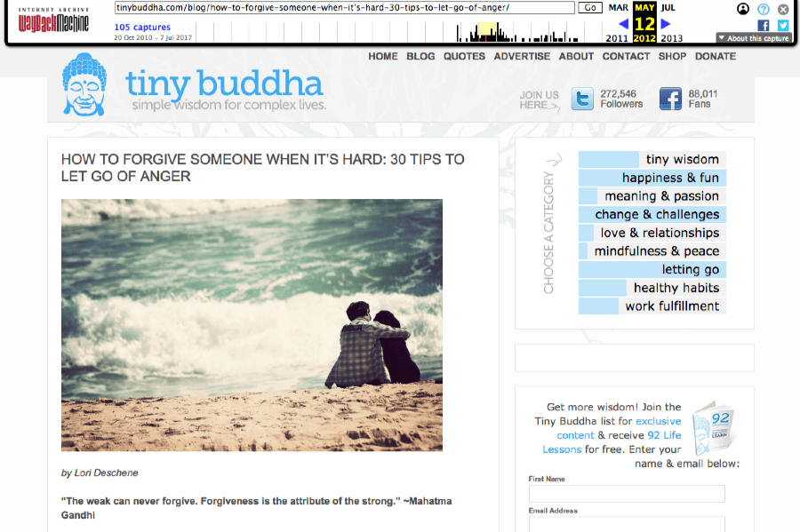800x532 pixels.
Task: Open the QUOTES menu item
Action: pyautogui.click(x=464, y=56)
